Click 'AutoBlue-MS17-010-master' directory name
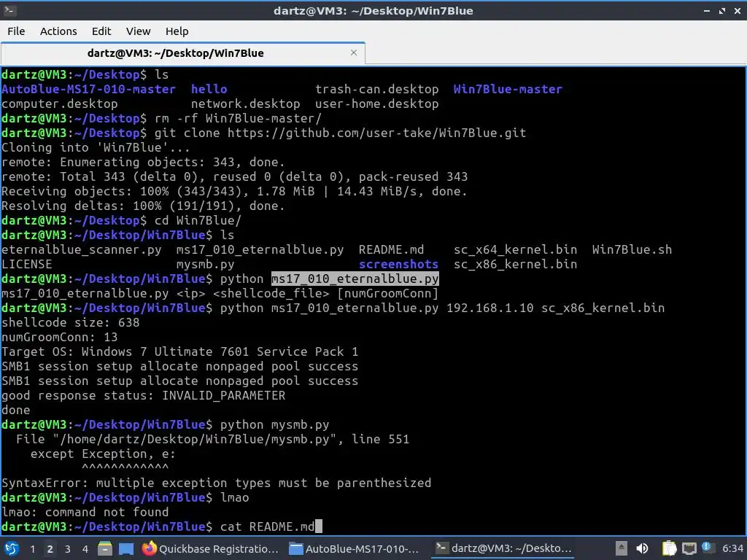 coord(88,89)
